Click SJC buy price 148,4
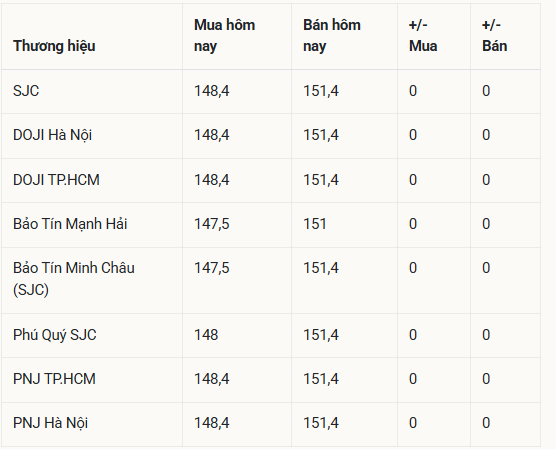The image size is (556, 449). click(x=212, y=91)
